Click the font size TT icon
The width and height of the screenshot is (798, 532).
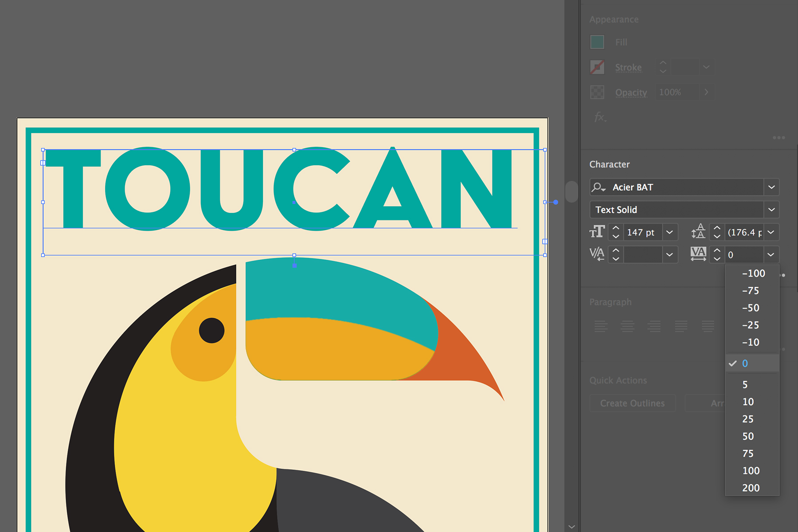coord(597,232)
